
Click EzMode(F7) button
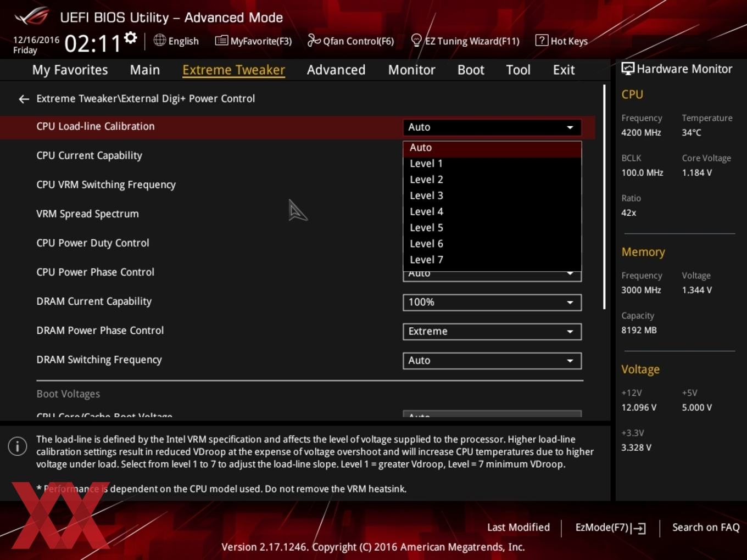(x=610, y=528)
